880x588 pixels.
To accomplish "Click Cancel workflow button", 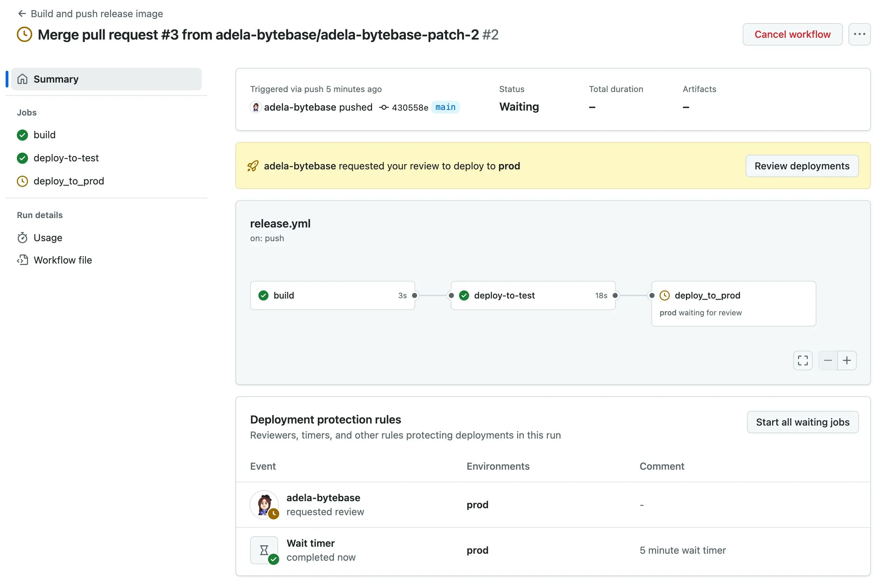I will (792, 34).
